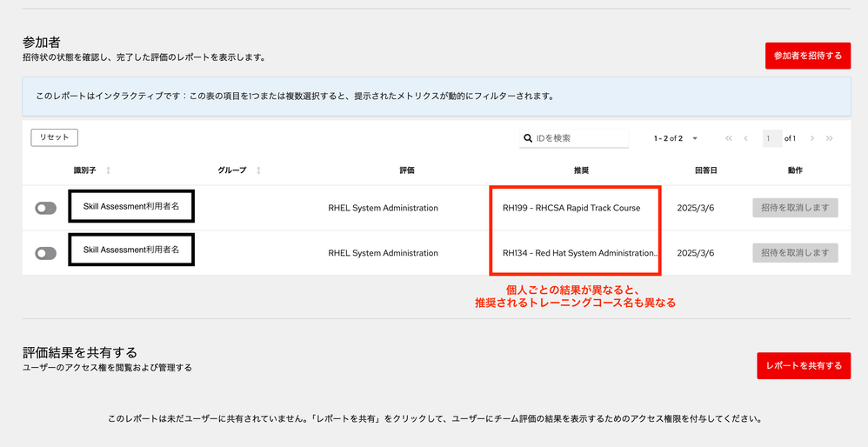Cancel invitation for RH199 participant row
The image size is (868, 447).
(795, 208)
